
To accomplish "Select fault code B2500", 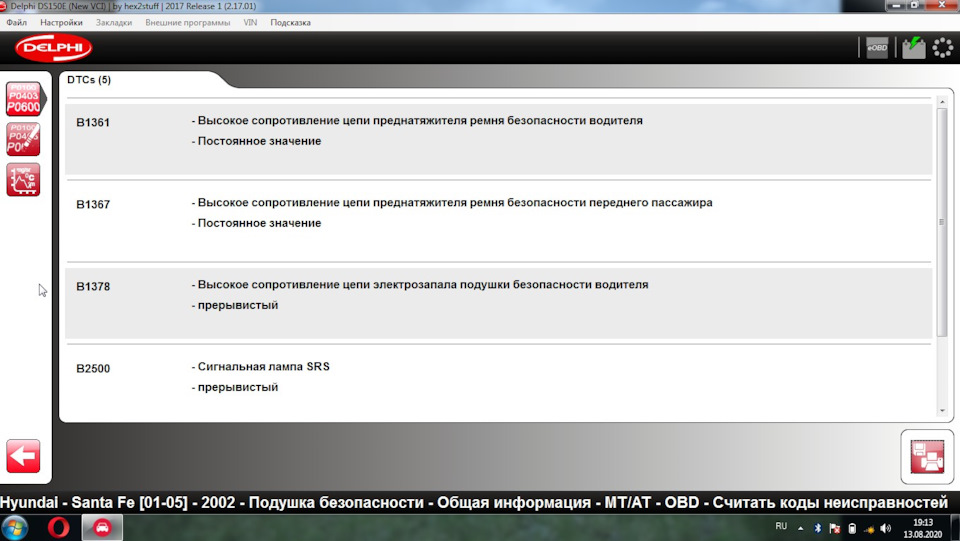I will pyautogui.click(x=93, y=368).
